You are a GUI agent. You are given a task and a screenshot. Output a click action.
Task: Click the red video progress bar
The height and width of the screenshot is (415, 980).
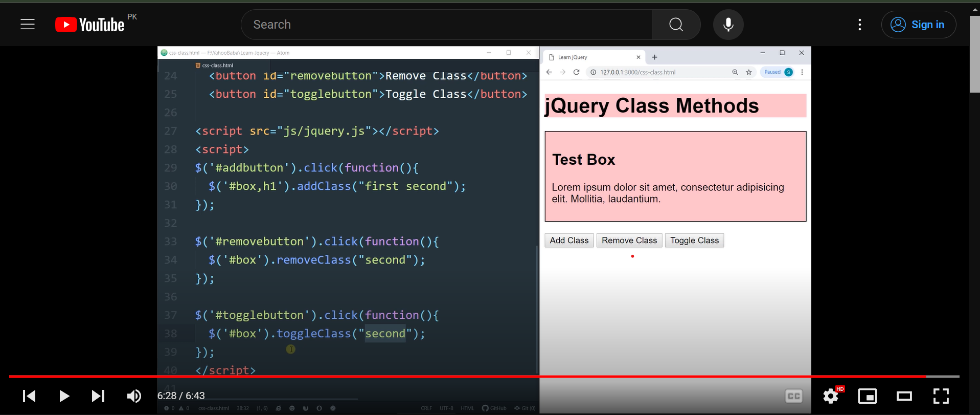coord(460,377)
